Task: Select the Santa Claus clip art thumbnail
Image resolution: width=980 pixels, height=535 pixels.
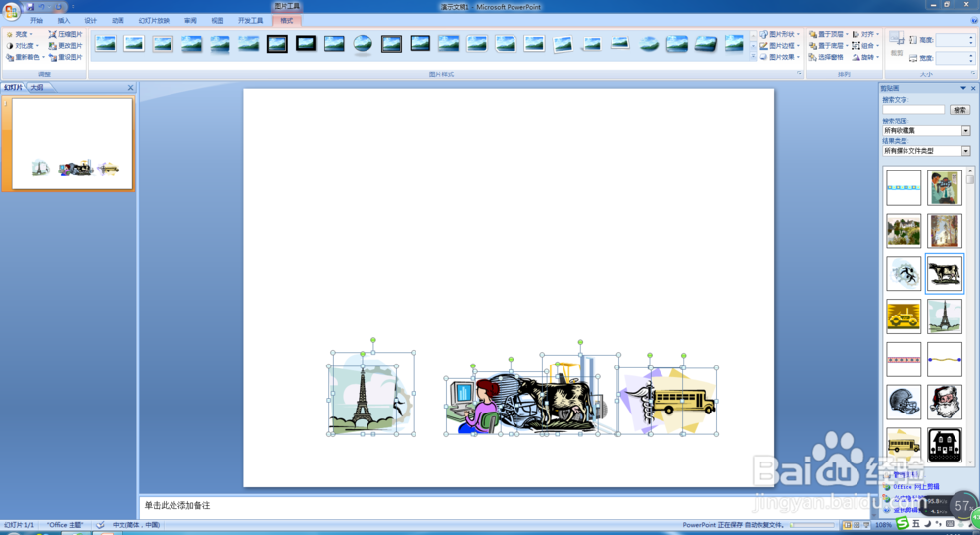Action: [945, 402]
